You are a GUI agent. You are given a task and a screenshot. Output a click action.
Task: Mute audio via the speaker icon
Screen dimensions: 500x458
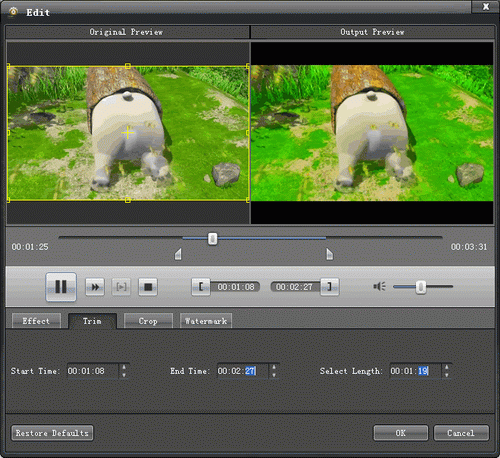(x=379, y=286)
